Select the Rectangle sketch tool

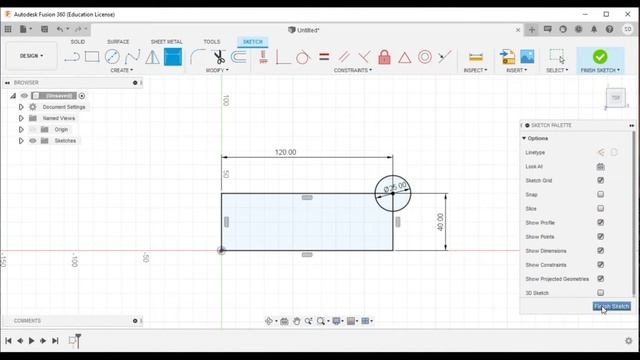92,57
